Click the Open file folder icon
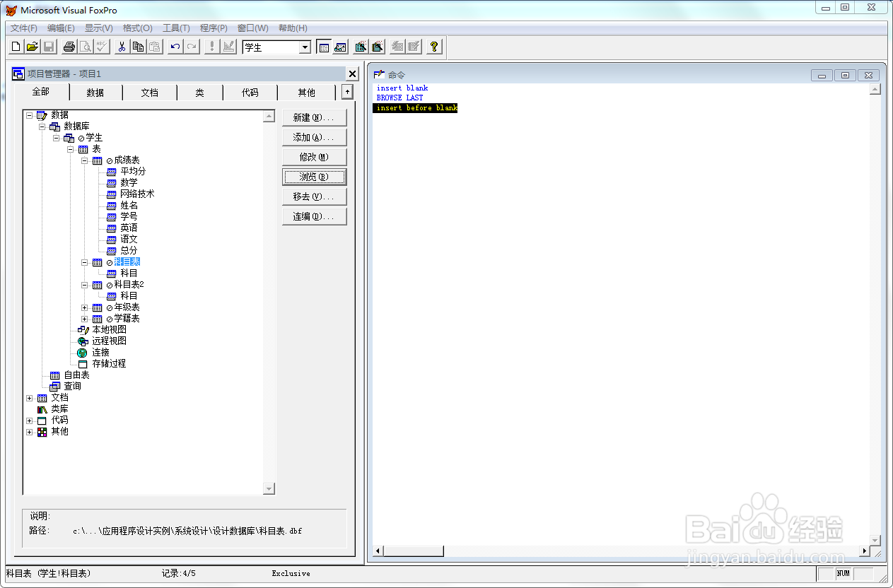Viewport: 893px width, 588px height. [x=33, y=47]
